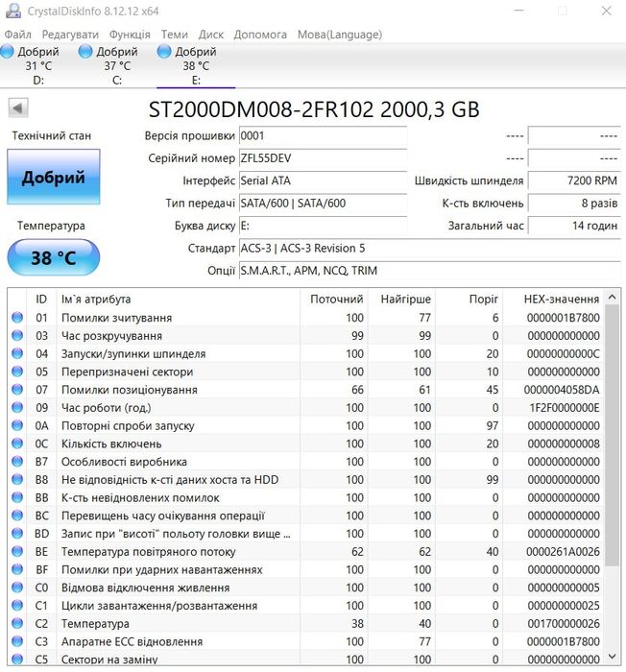Click the total hours field 14 годин
The image size is (626, 672).
point(574,226)
